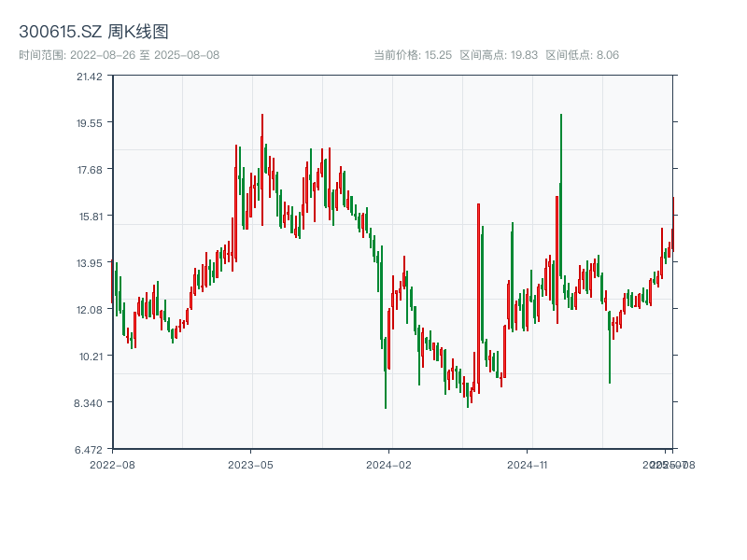Click the x-axis label 2024-11

[527, 465]
